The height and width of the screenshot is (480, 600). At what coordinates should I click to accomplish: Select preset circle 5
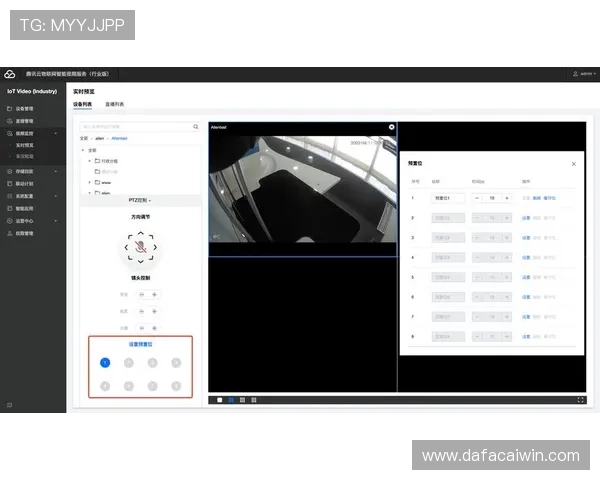(105, 386)
